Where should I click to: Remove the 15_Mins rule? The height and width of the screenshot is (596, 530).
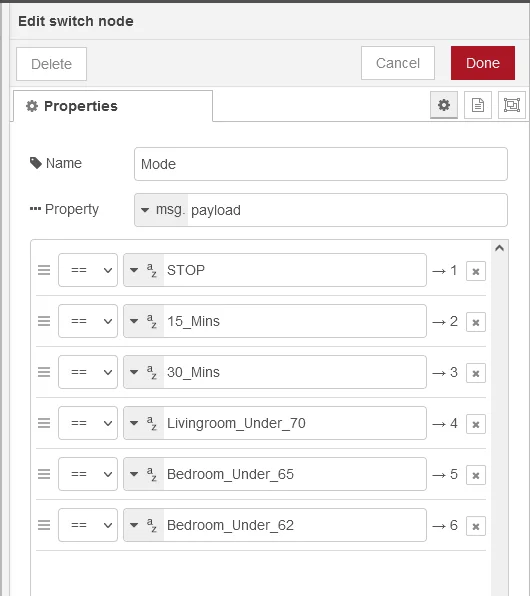click(x=476, y=322)
